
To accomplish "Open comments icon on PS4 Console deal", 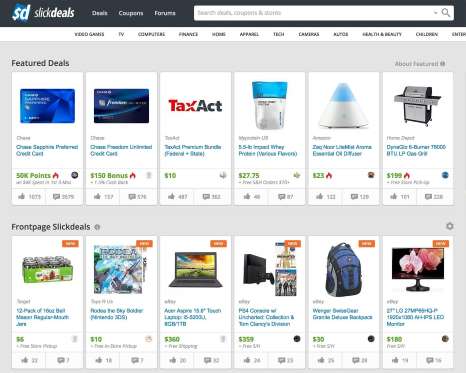I will pyautogui.click(x=281, y=360).
